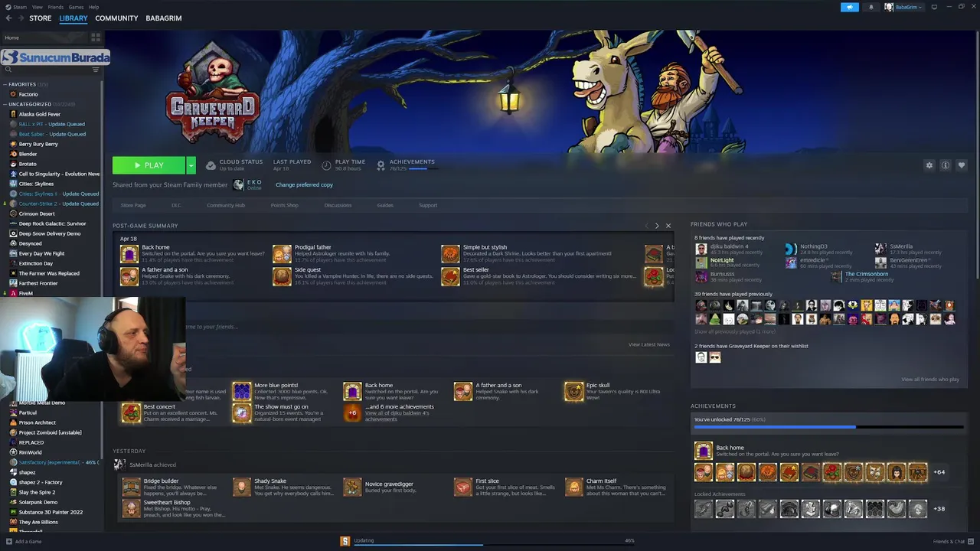Image resolution: width=980 pixels, height=551 pixels.
Task: Click the Simple but stylish achievement icon
Action: pos(450,254)
